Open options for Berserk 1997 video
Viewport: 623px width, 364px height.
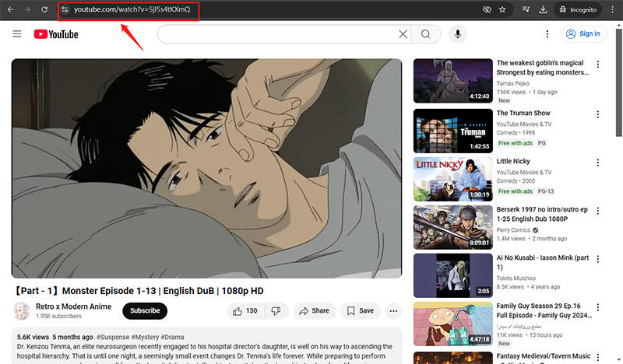coord(598,211)
